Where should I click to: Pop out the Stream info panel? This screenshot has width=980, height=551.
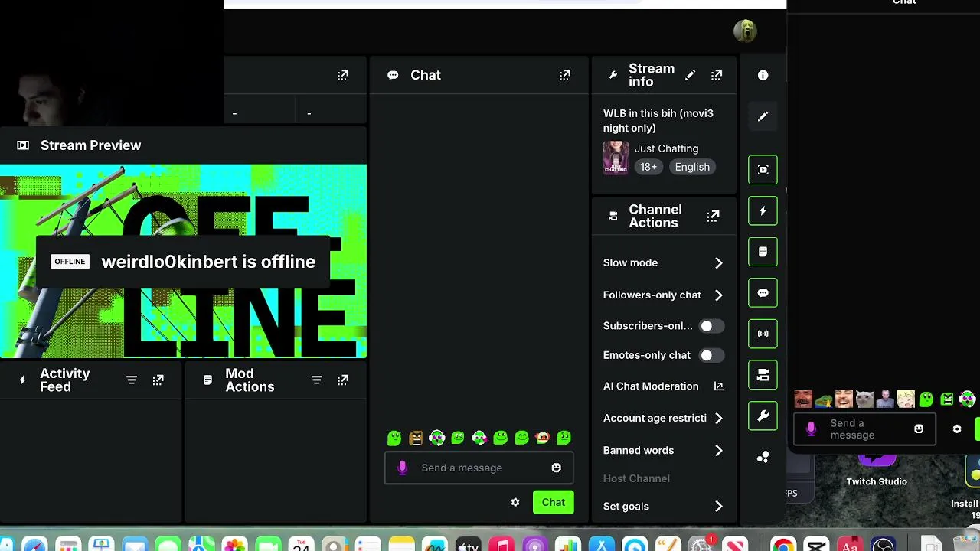716,75
